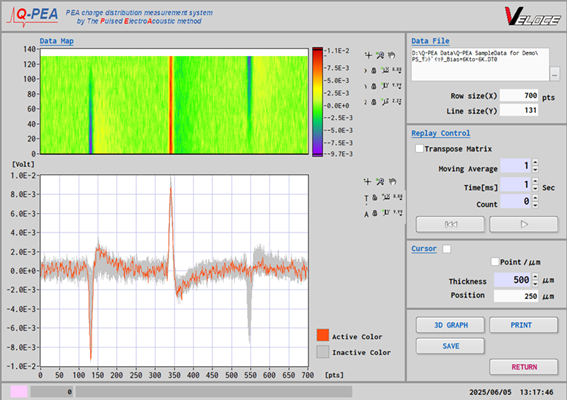
Task: Click the RETURN button
Action: click(x=524, y=367)
